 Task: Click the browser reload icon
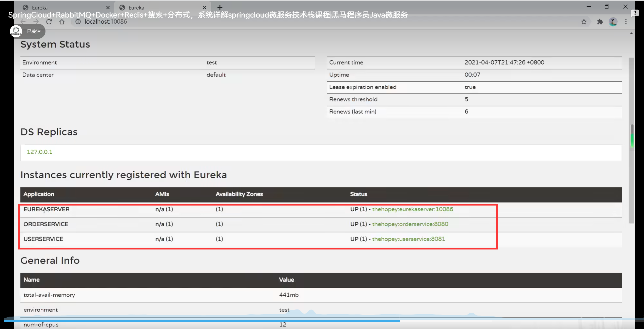pyautogui.click(x=49, y=22)
